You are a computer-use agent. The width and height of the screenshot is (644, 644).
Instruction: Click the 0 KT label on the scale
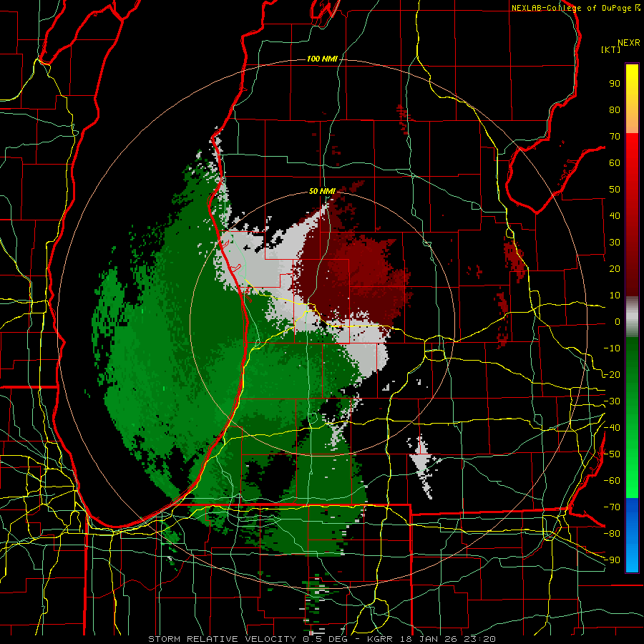(618, 321)
